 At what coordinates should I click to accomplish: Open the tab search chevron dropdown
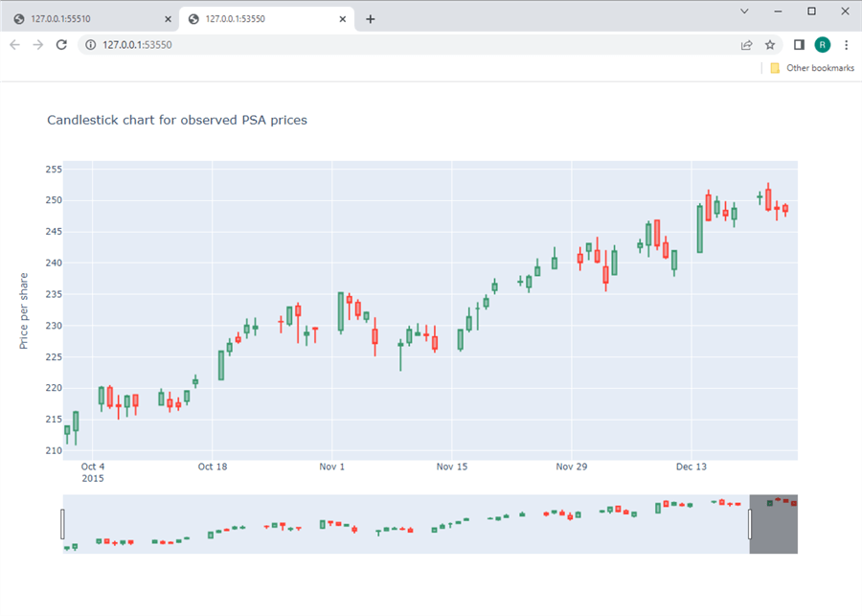[x=743, y=11]
